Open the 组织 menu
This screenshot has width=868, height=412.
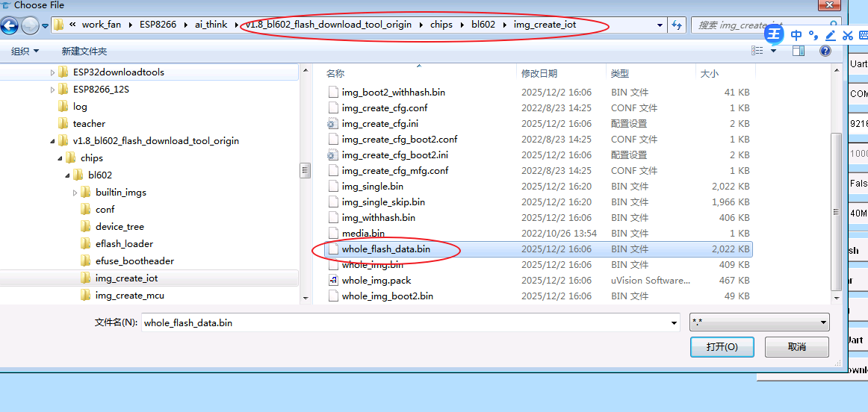pyautogui.click(x=25, y=51)
